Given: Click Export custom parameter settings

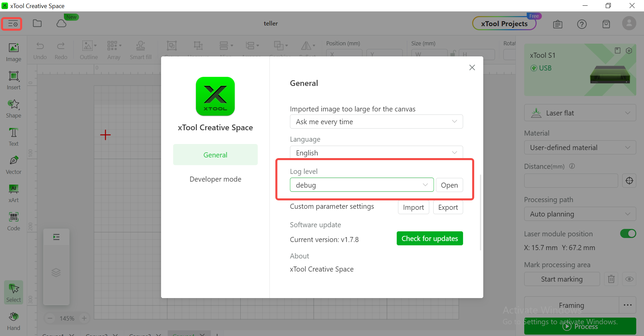Looking at the screenshot, I should tap(448, 207).
